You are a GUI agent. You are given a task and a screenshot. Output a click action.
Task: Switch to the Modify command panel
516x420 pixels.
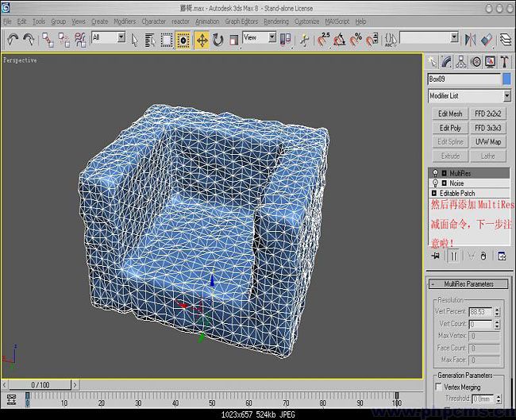click(447, 62)
